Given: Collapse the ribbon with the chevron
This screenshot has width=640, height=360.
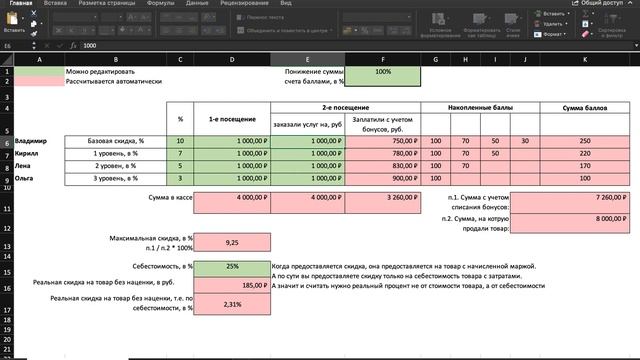Looking at the screenshot, I should (x=631, y=3).
